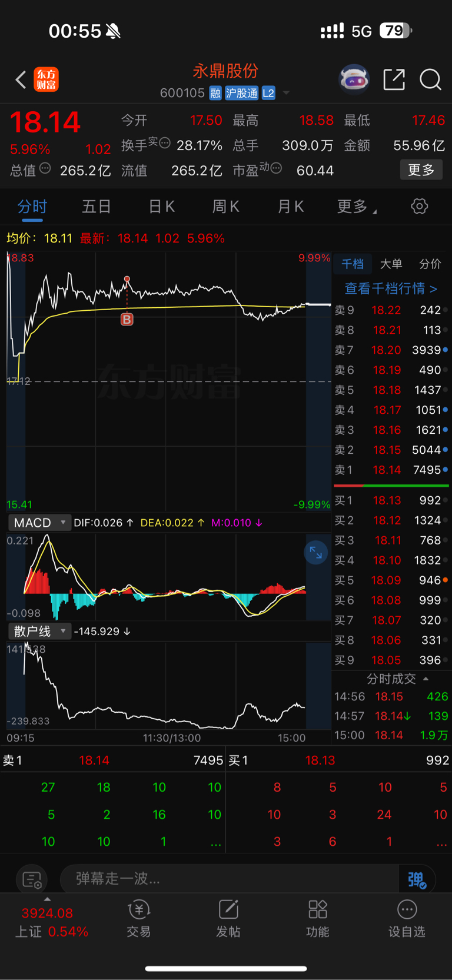The width and height of the screenshot is (452, 980).
Task: Tap the 弹幕走一波 input field
Action: [230, 879]
